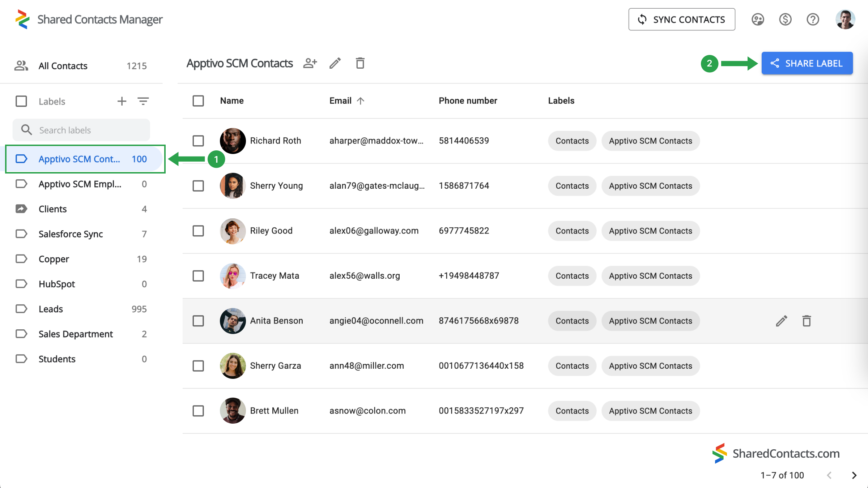Check the box for Tracey Mata
Image resolution: width=868 pixels, height=488 pixels.
tap(198, 276)
